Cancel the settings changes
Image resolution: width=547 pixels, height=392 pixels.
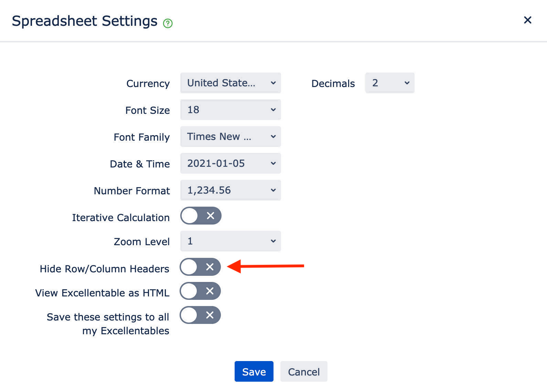[x=303, y=371]
